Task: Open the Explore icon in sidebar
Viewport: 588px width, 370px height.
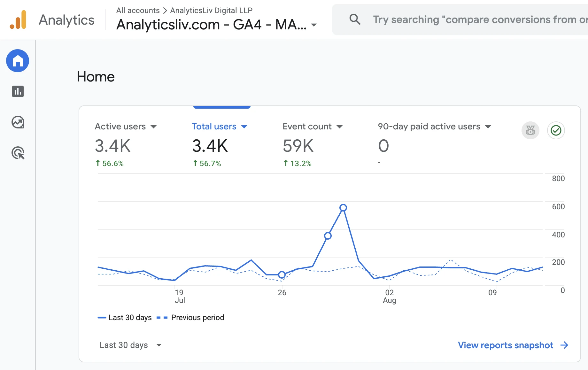Action: tap(18, 122)
